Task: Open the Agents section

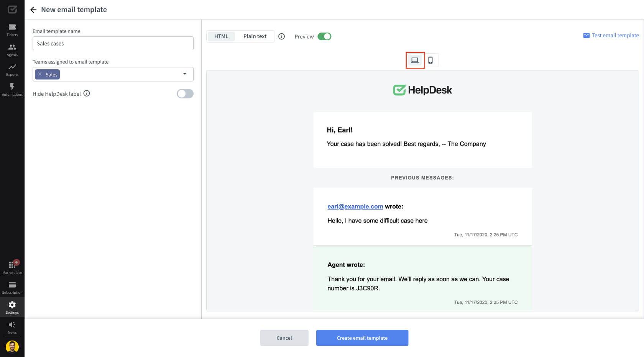Action: (x=12, y=50)
